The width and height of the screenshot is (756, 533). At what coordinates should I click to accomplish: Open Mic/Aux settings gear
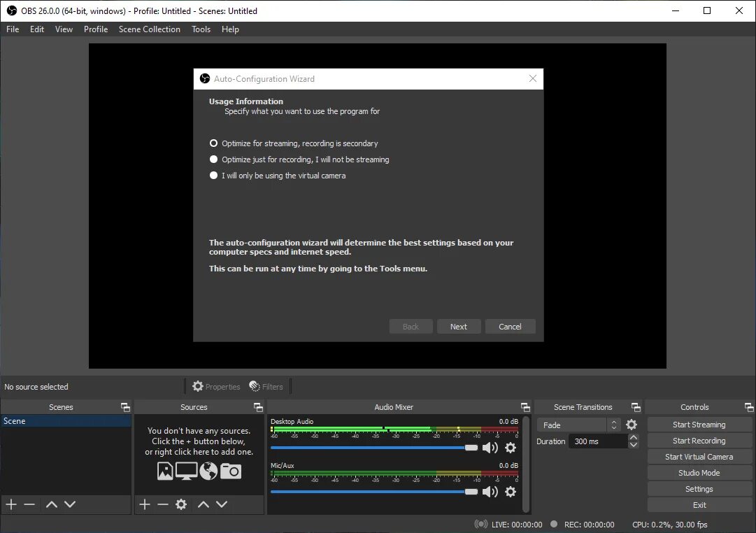click(x=511, y=492)
